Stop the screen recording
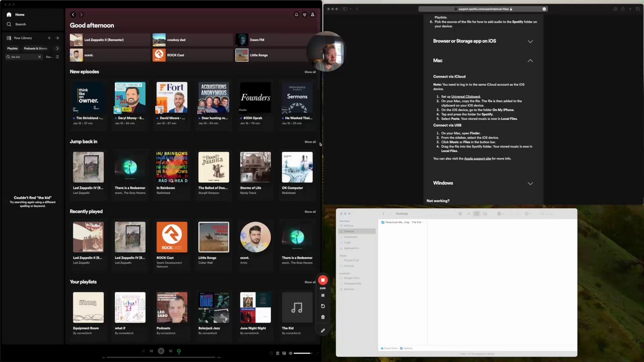644x362 pixels. (x=323, y=280)
